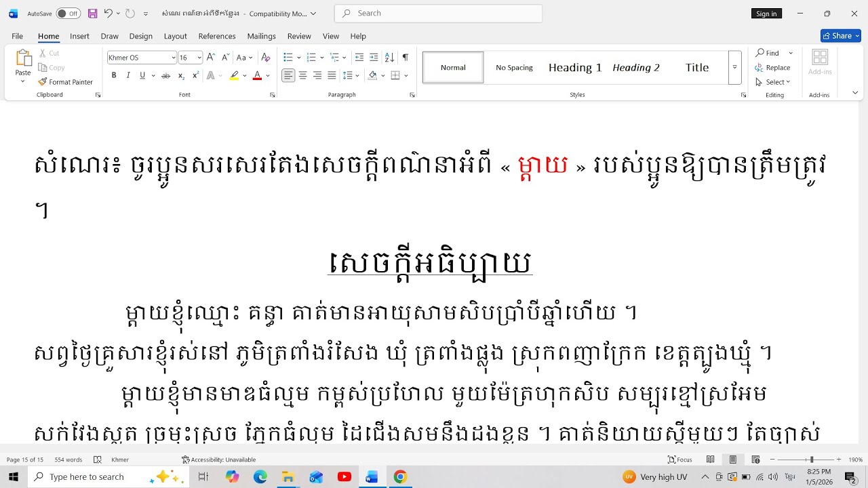
Task: Apply the No Spacing style
Action: tap(514, 68)
